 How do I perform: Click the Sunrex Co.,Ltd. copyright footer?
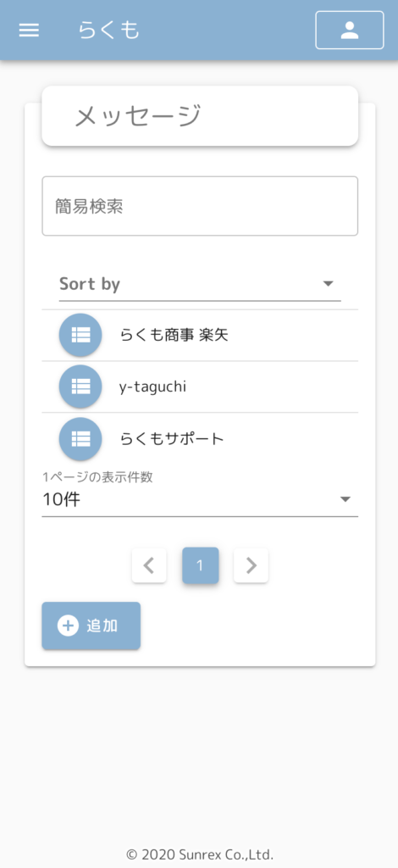(x=200, y=854)
